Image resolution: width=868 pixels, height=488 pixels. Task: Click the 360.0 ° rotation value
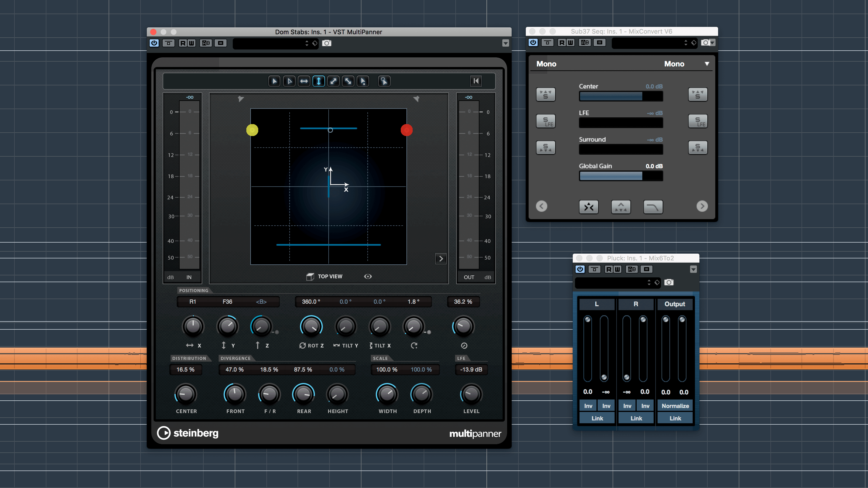[x=311, y=302]
